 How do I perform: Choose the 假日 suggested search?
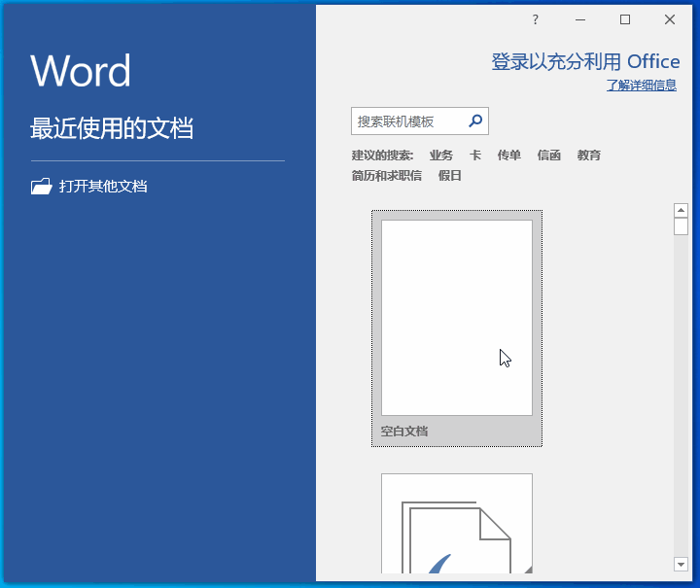point(450,176)
